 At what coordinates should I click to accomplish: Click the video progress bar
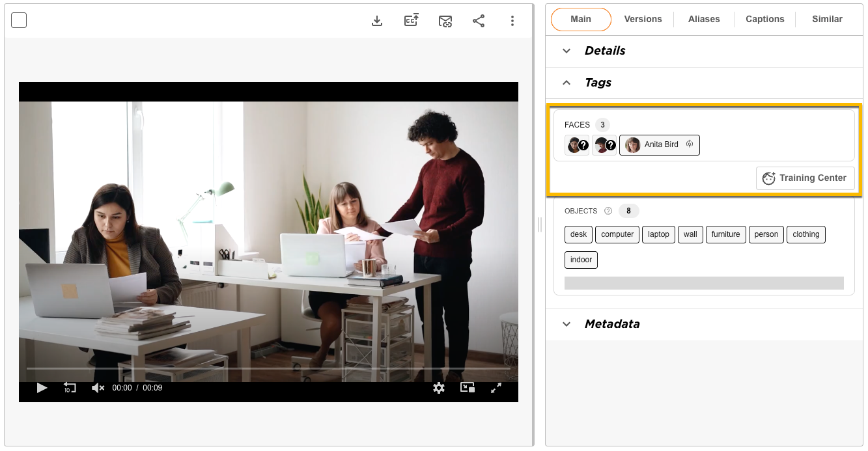coord(268,369)
